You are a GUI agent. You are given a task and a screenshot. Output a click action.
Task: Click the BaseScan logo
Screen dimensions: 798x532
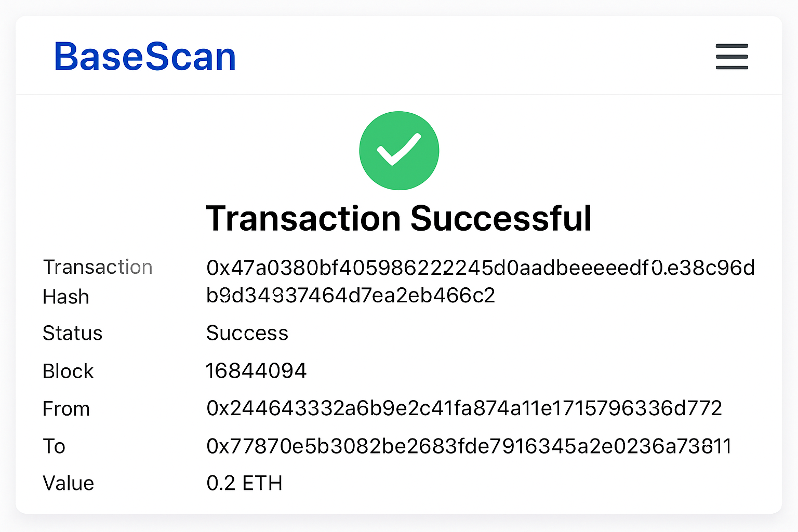pos(145,56)
